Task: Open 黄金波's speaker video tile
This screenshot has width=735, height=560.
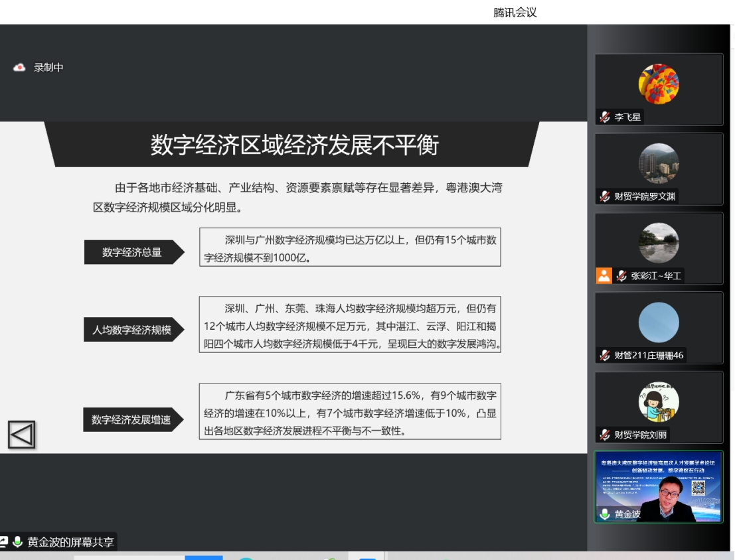Action: [x=659, y=487]
